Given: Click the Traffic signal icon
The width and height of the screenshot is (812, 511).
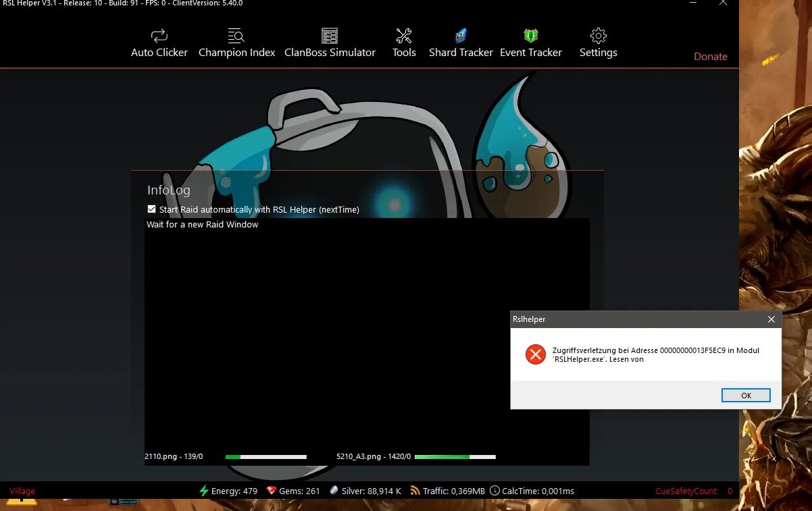Looking at the screenshot, I should [x=415, y=491].
